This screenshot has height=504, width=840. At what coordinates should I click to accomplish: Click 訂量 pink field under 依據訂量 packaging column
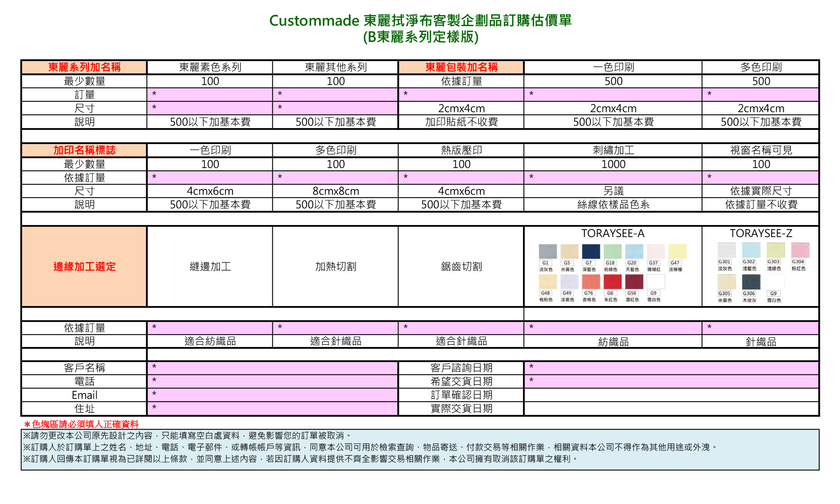461,95
